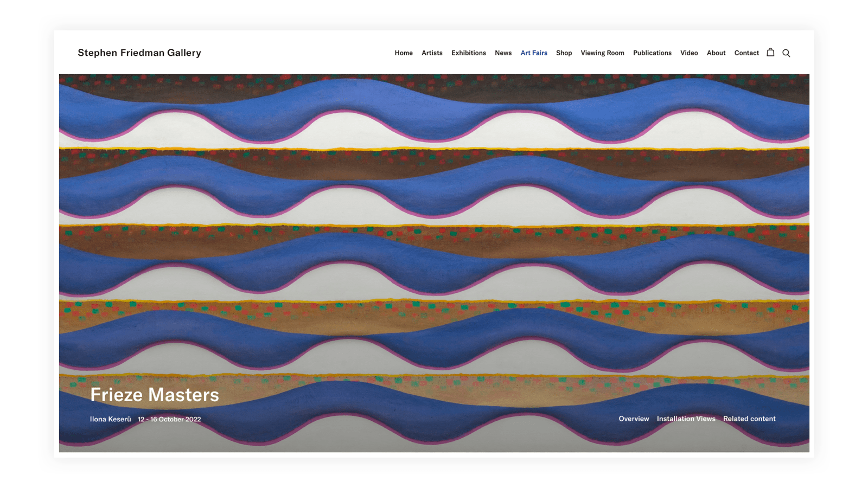Click the search magnifier icon
Screen dimensions: 868x488
[x=786, y=53]
